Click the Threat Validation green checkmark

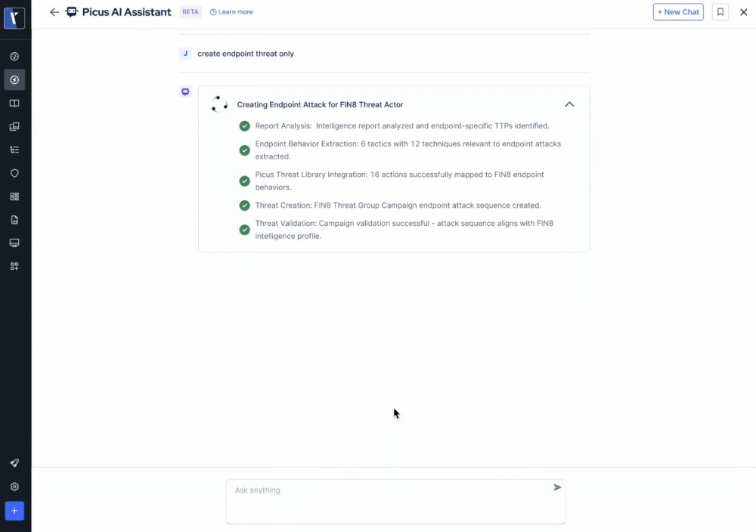pos(244,230)
